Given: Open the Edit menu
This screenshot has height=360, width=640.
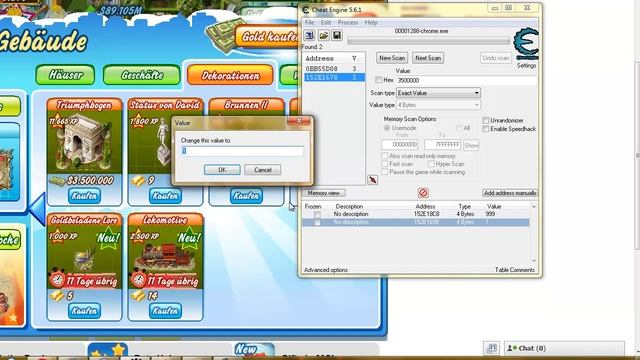Looking at the screenshot, I should pos(326,22).
